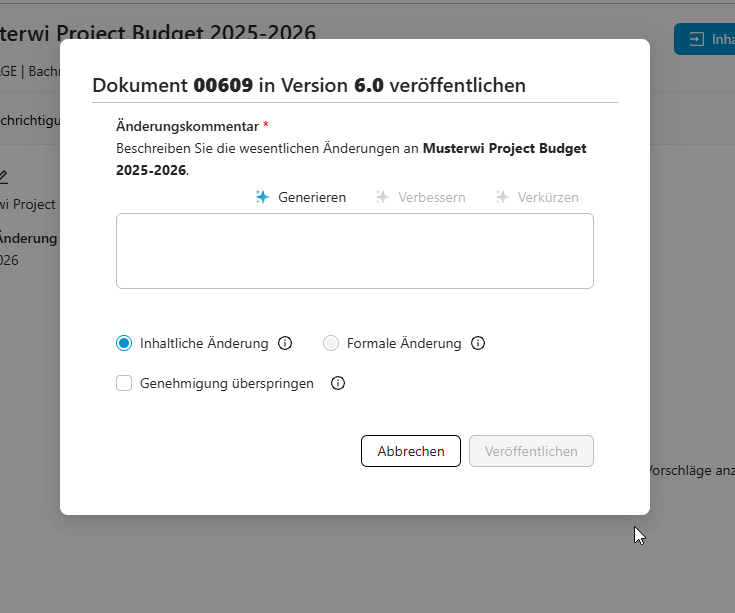Click the Verkürzen AI button
The height and width of the screenshot is (613, 735).
pos(537,197)
